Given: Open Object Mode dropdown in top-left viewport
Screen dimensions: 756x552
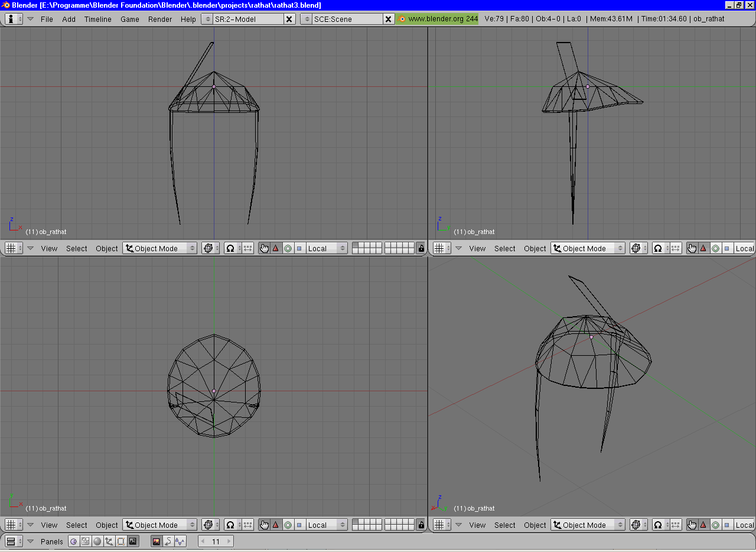Looking at the screenshot, I should 159,248.
